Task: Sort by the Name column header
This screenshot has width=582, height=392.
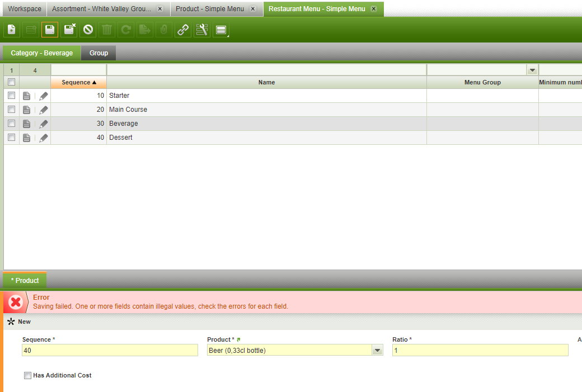Action: pos(266,82)
